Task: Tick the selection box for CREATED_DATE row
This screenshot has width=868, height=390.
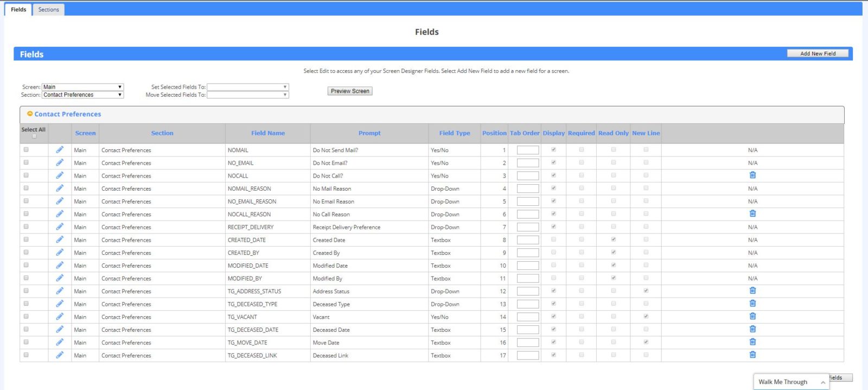Action: click(26, 240)
